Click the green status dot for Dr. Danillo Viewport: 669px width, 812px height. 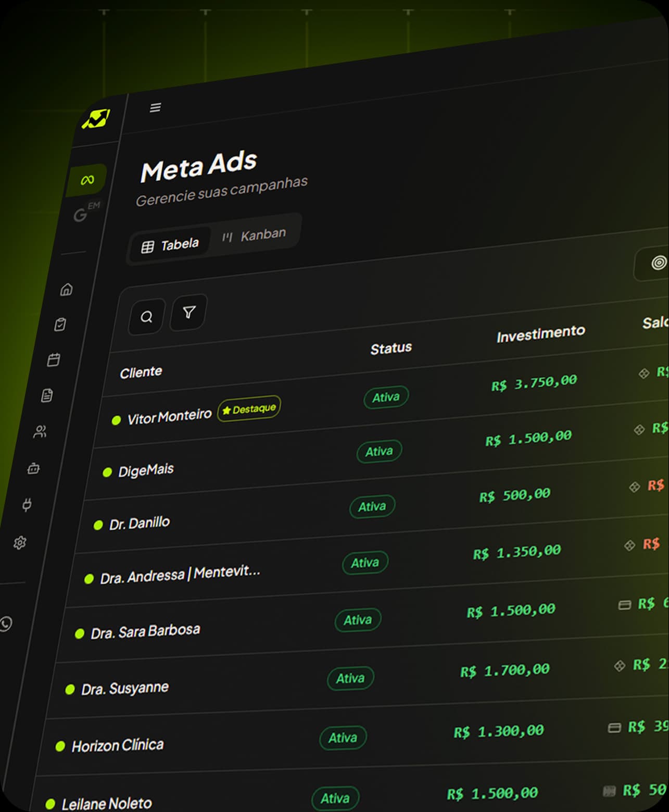(x=98, y=525)
